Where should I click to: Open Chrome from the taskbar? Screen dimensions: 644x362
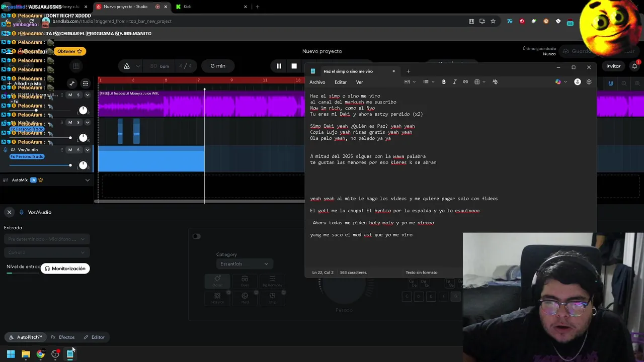pos(40,354)
